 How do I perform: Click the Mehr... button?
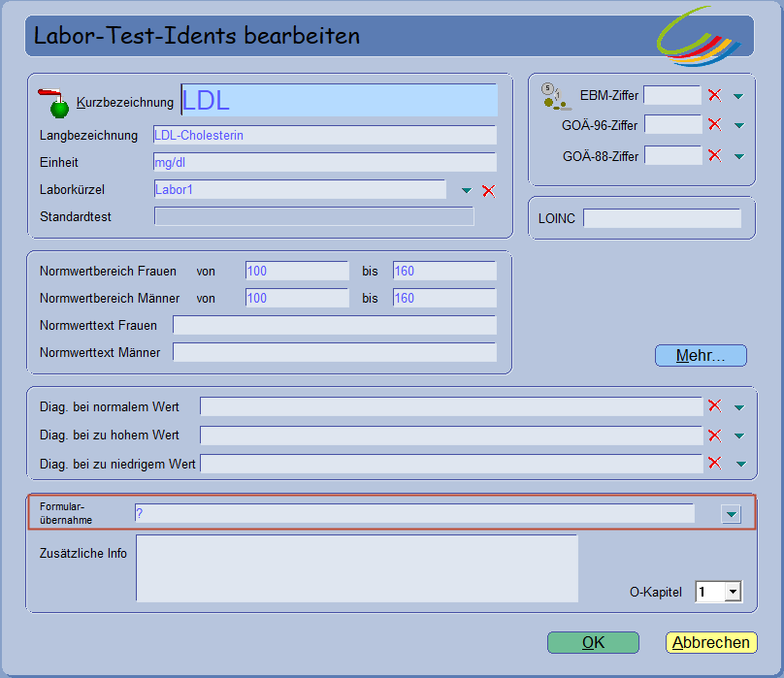click(701, 355)
